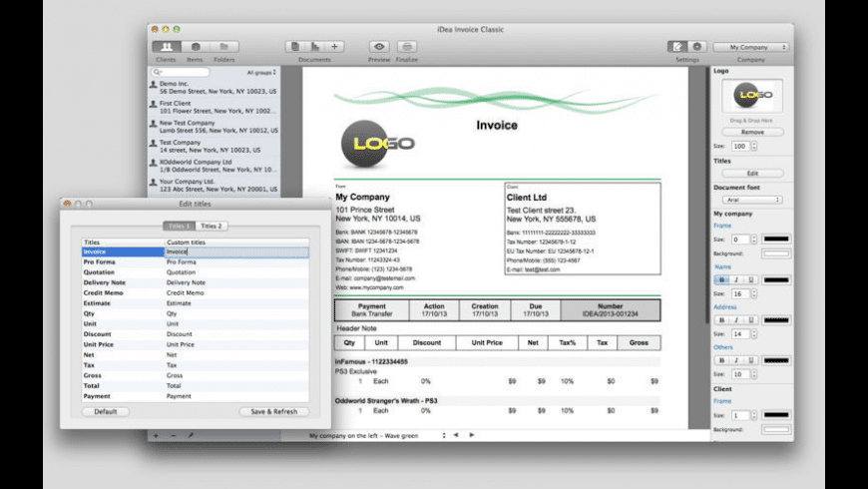Select XOddworld Company Ltd client
The height and width of the screenshot is (489, 868).
(215, 166)
